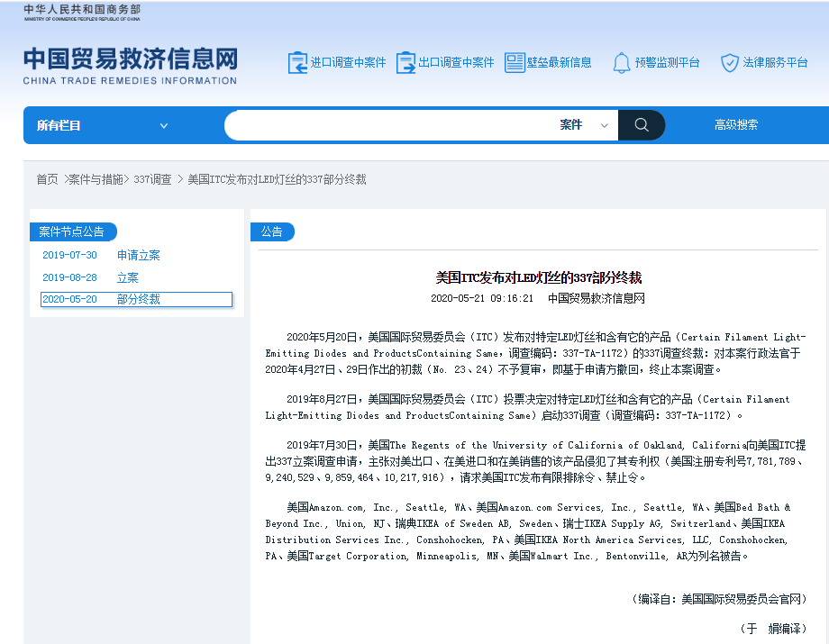Select the 案件节点公告 panel tab
This screenshot has width=829, height=644.
pos(73,231)
